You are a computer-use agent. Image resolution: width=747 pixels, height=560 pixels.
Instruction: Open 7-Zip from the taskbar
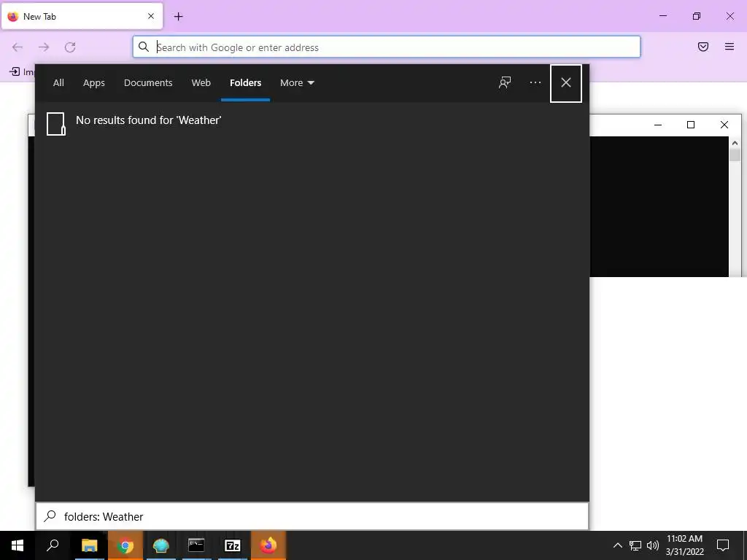(x=233, y=545)
